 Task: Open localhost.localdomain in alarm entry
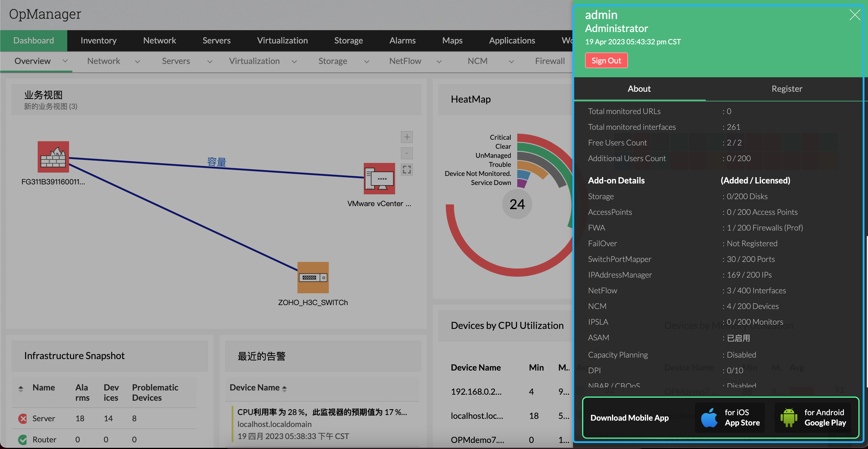274,424
